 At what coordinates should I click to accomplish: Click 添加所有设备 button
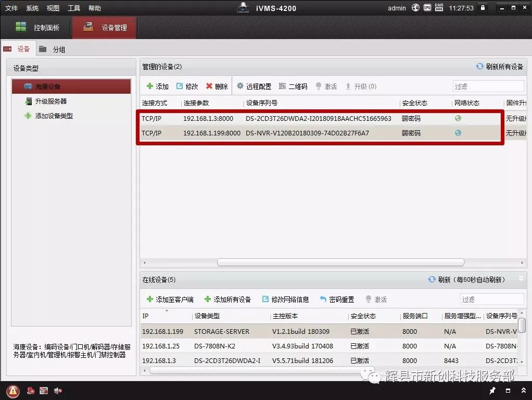pos(227,299)
